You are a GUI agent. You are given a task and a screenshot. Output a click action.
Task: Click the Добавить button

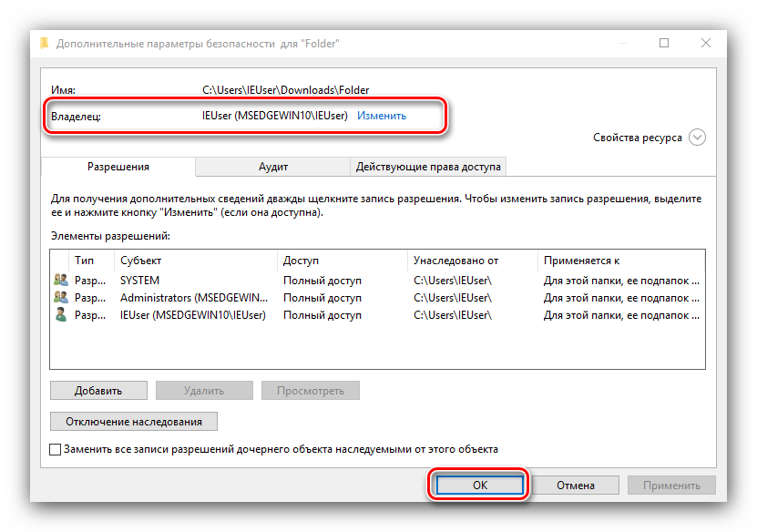98,391
